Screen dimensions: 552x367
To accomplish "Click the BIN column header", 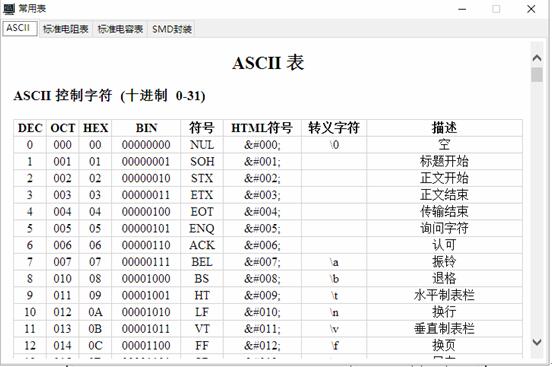I will coord(146,128).
